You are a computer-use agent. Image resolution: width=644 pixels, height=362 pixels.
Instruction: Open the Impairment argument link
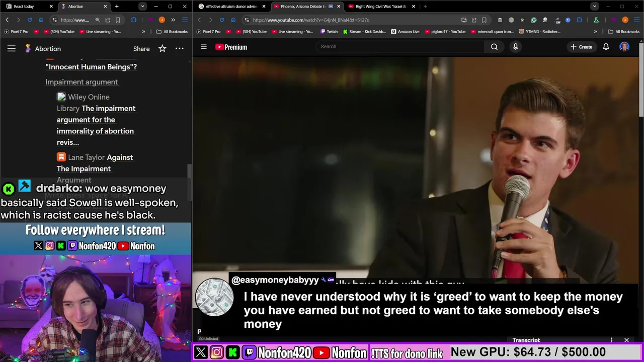[82, 82]
